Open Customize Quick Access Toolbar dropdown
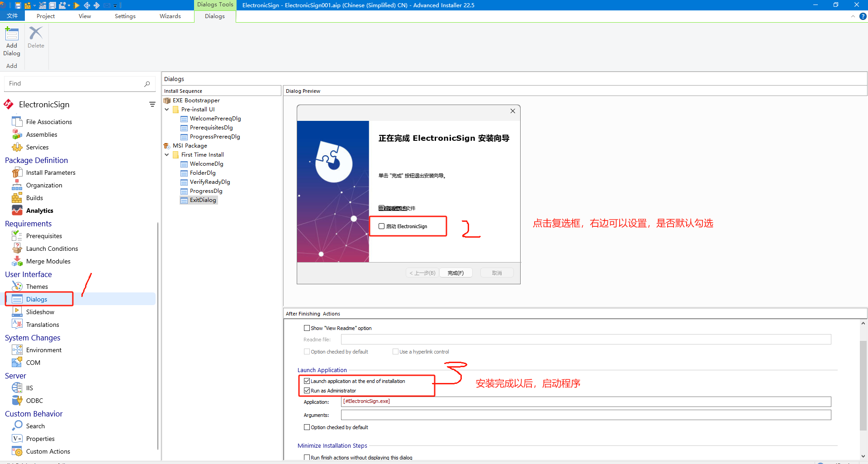 (115, 5)
